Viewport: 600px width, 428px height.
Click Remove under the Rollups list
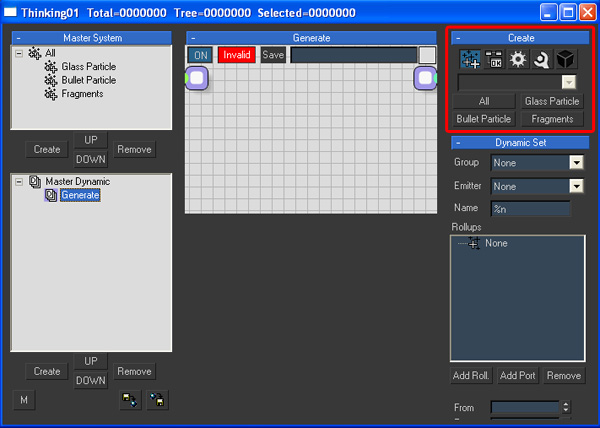[564, 376]
